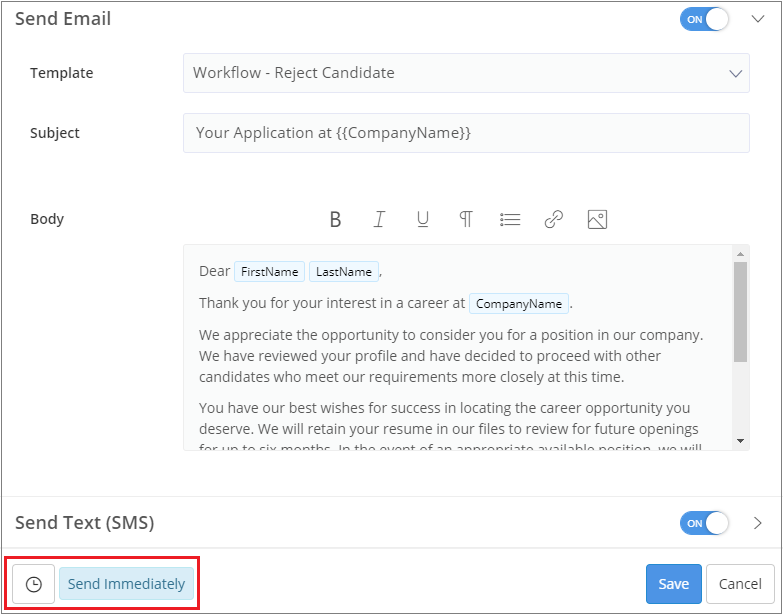Open paragraph format options
The width and height of the screenshot is (783, 614).
466,220
